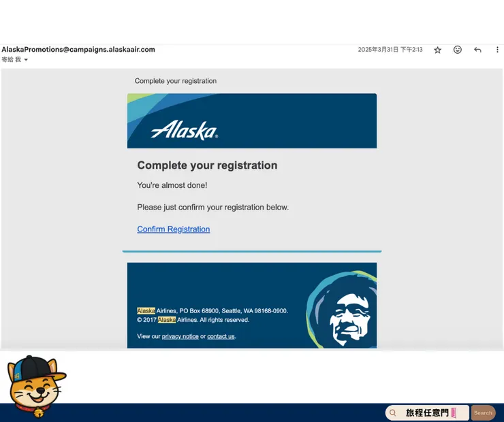Click the Alaska Airlines PO Box address line
Image resolution: width=504 pixels, height=422 pixels.
click(x=212, y=311)
